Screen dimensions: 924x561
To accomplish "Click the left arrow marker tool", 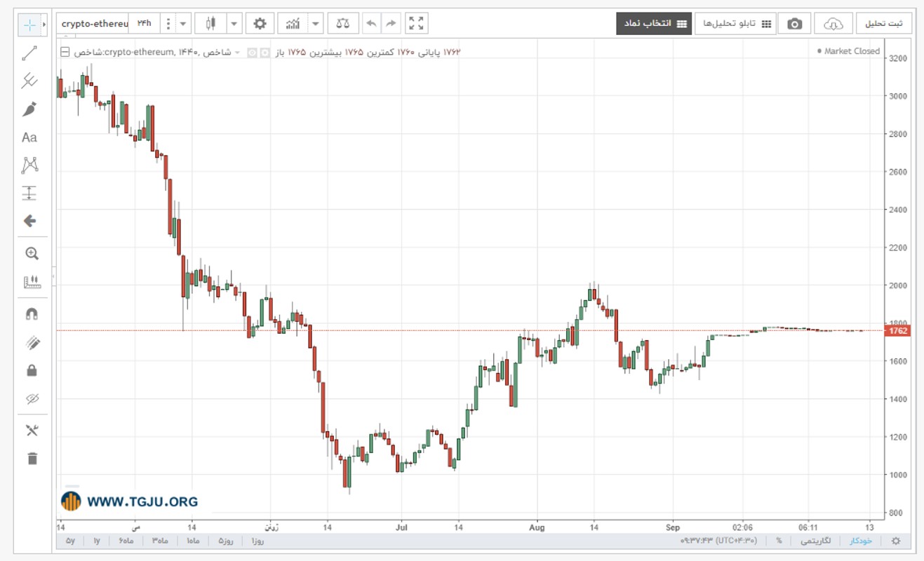I will coord(29,221).
